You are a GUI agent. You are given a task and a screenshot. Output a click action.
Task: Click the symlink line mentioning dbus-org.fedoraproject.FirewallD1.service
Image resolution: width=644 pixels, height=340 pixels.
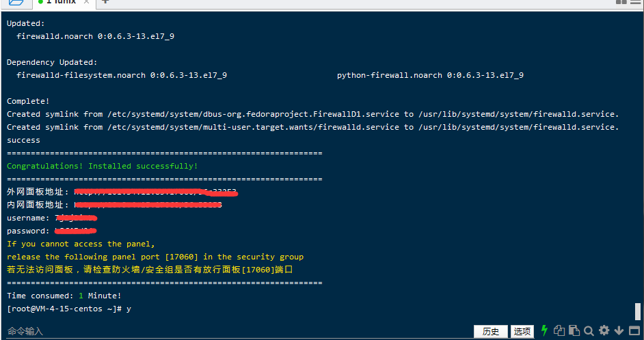(313, 115)
